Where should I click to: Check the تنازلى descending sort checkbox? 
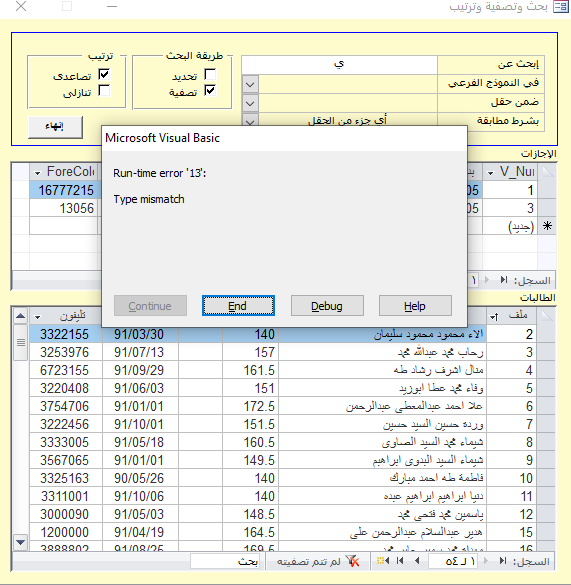click(x=104, y=91)
